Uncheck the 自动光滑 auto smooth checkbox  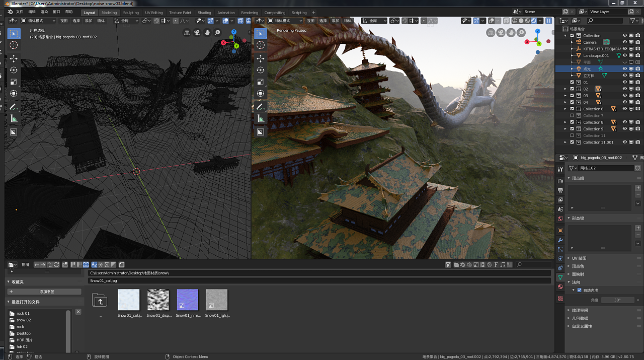(x=579, y=291)
